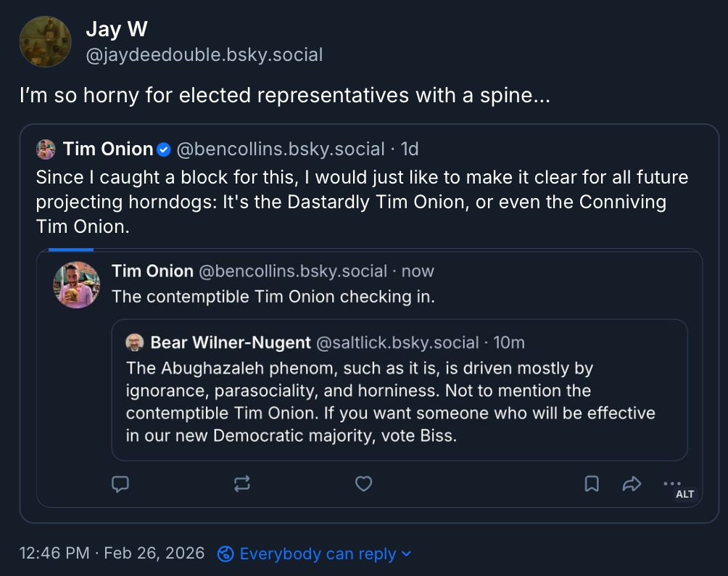Image resolution: width=728 pixels, height=576 pixels.
Task: Click the share arrow icon
Action: (x=632, y=484)
